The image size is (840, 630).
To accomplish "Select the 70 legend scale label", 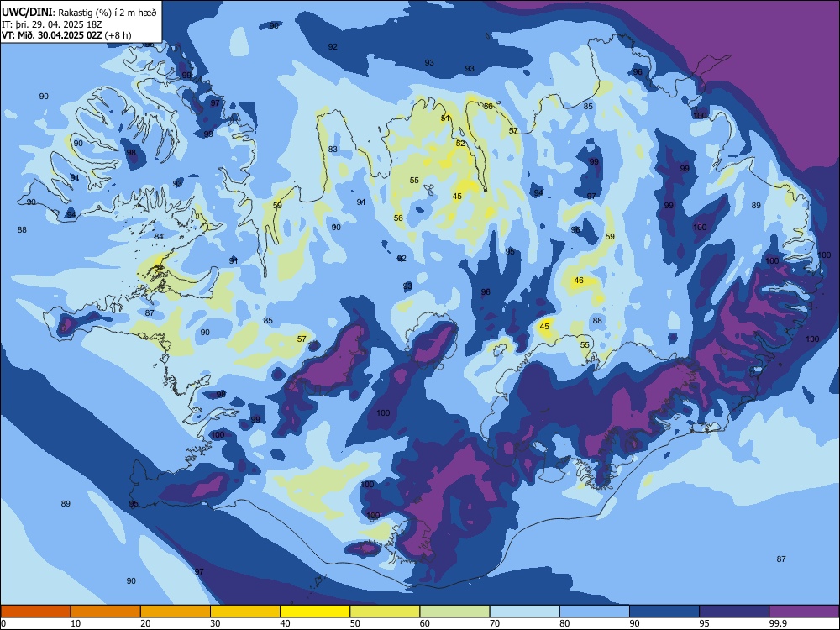I will coord(495,623).
